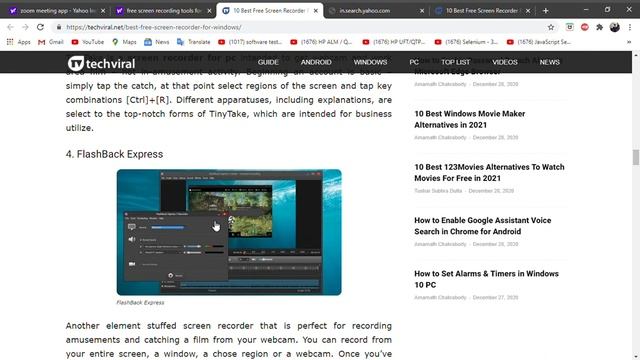Open the Selenium bookmark
The width and height of the screenshot is (640, 360).
466,42
